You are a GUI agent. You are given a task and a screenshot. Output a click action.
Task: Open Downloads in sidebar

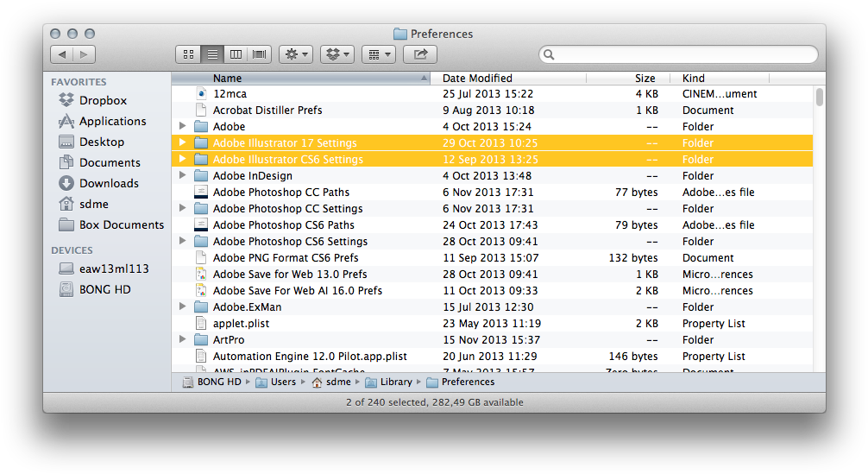(98, 183)
